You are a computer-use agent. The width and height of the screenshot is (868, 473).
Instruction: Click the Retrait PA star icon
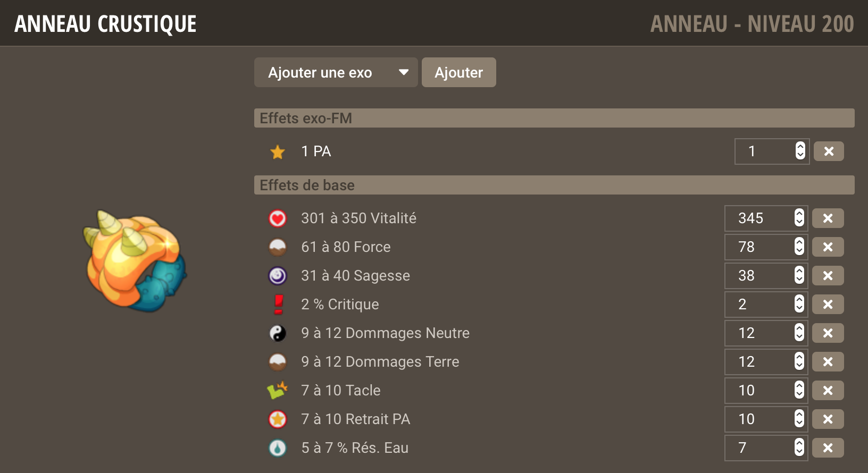277,419
